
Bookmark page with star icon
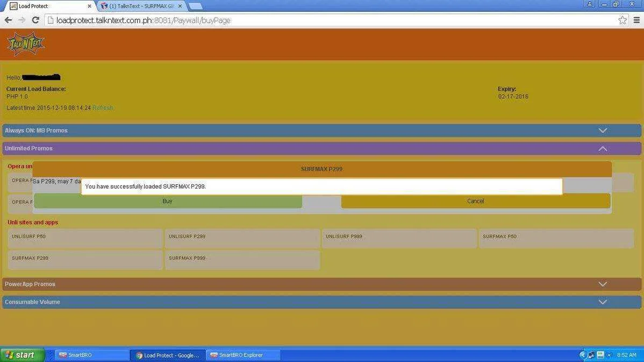622,20
